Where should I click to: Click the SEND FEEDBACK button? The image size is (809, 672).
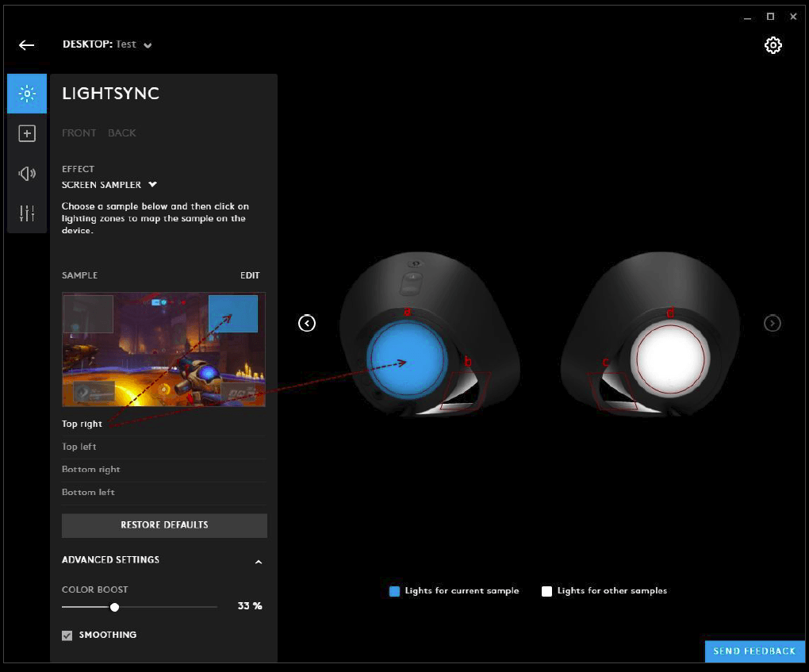pos(753,651)
